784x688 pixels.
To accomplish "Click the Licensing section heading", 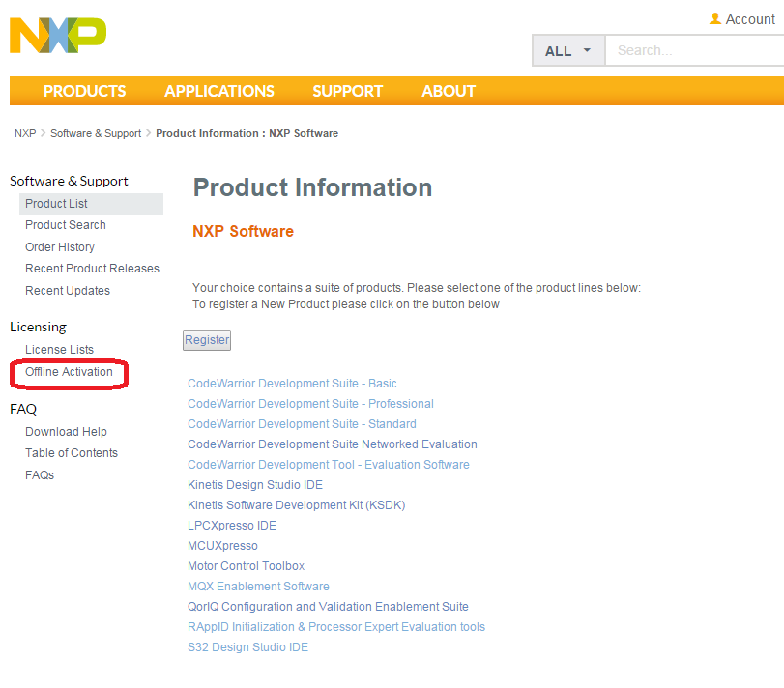I will [x=38, y=327].
